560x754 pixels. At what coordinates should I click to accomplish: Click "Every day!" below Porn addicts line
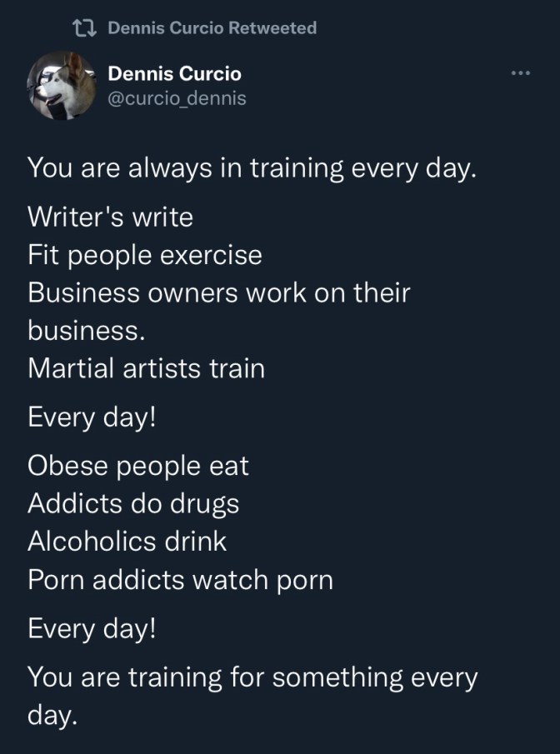92,629
